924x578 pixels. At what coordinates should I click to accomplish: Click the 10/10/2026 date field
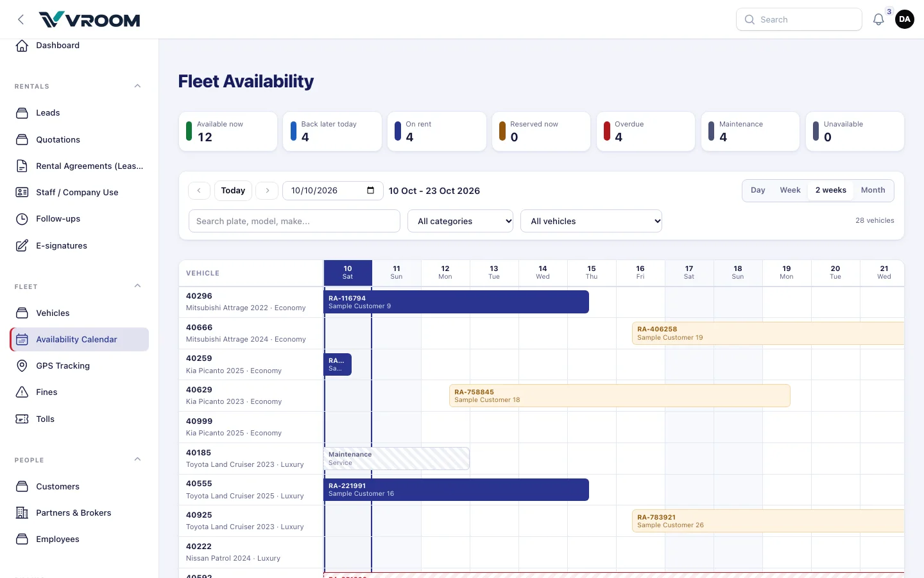click(333, 191)
